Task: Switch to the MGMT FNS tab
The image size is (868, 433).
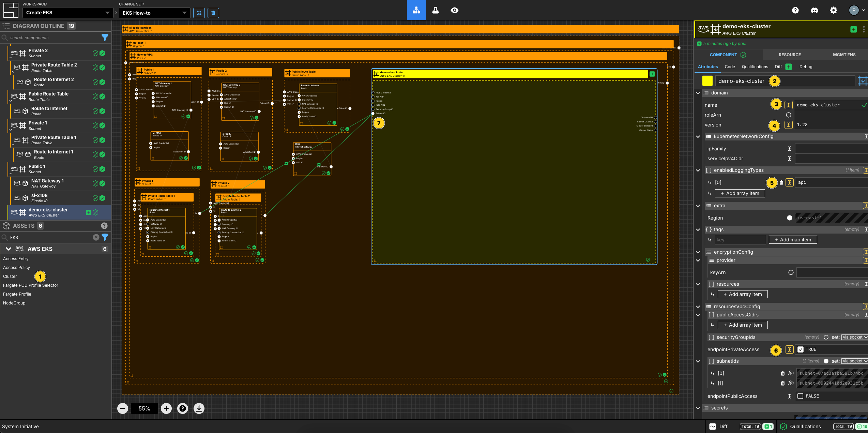Action: (x=844, y=55)
